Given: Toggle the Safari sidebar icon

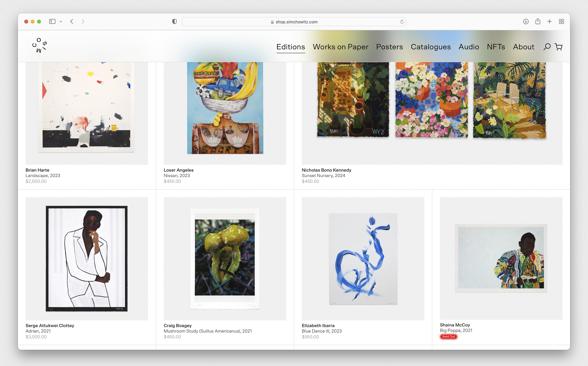Looking at the screenshot, I should point(52,22).
